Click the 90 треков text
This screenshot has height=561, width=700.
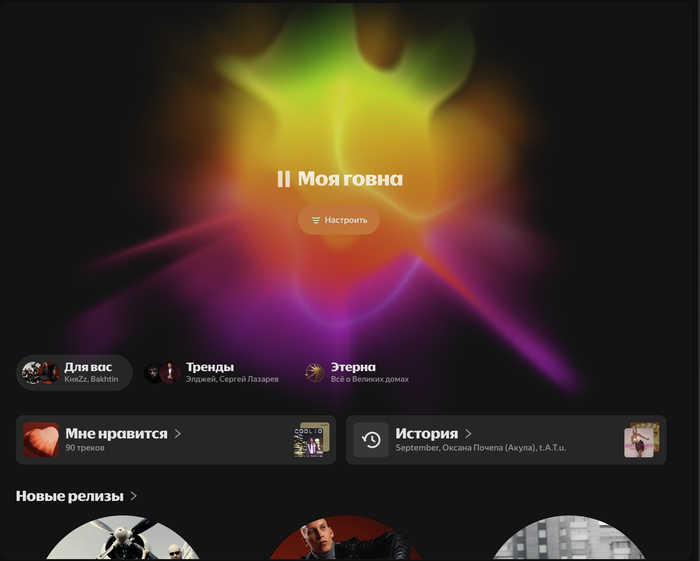point(85,448)
